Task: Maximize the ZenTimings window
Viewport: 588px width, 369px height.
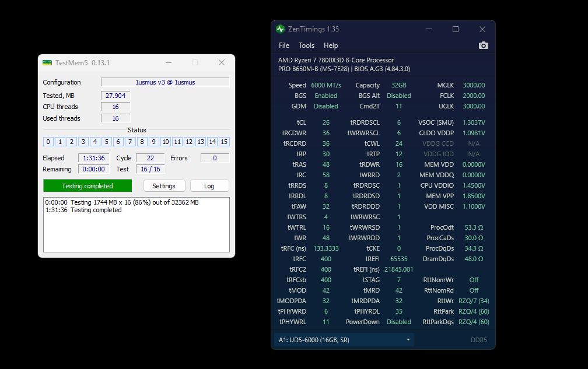Action: coord(455,29)
